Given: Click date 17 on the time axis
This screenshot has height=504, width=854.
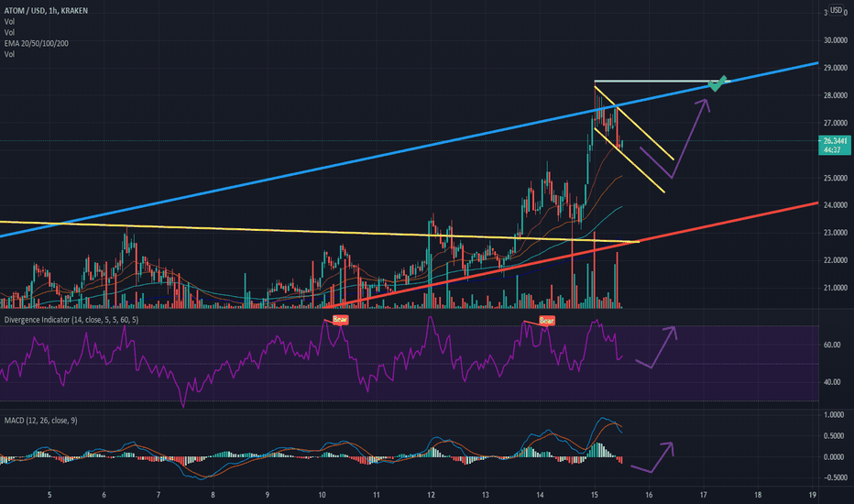Looking at the screenshot, I should click(703, 495).
